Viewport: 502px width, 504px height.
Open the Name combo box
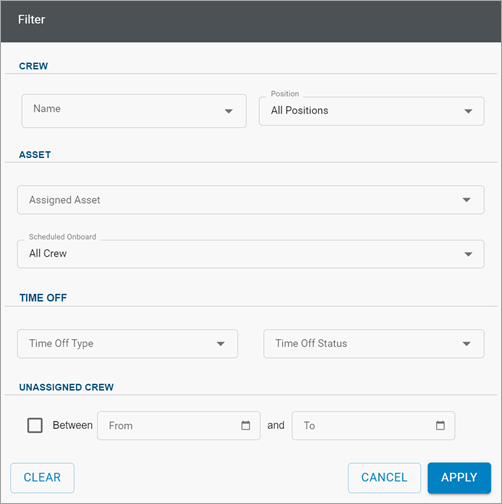[x=134, y=111]
